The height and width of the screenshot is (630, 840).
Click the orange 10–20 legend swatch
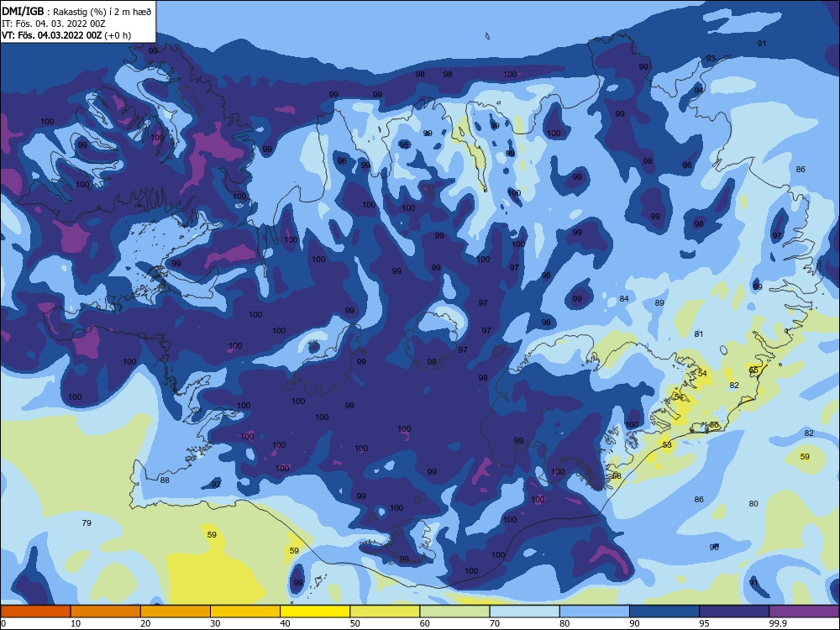(x=106, y=612)
